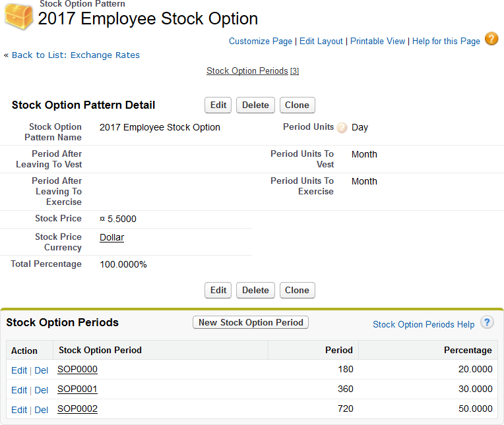
Task: Create a New Stock Option Period
Action: point(251,322)
